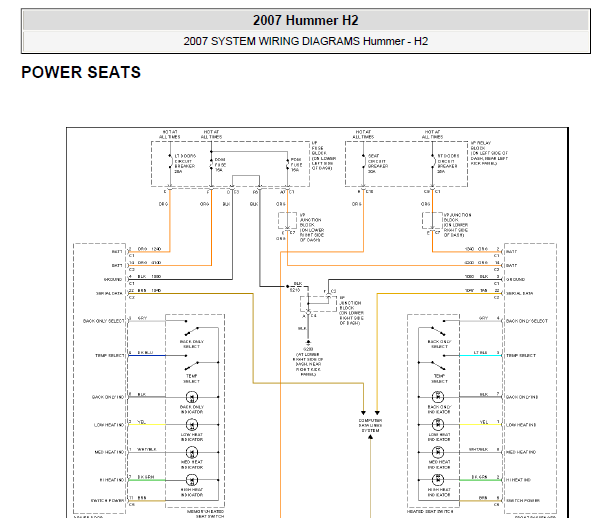The height and width of the screenshot is (518, 600).
Task: Click the left module 'SWITCH POWER' pin label
Action: coord(108,501)
